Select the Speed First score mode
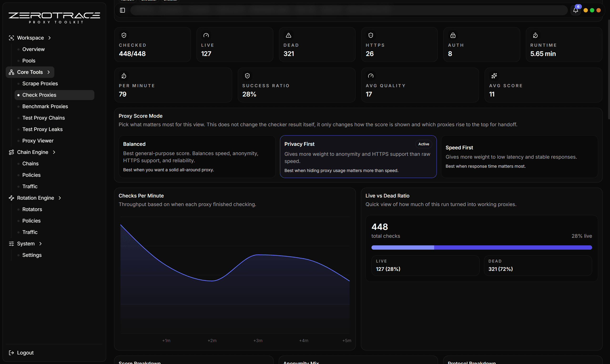610x364 pixels. (519, 157)
